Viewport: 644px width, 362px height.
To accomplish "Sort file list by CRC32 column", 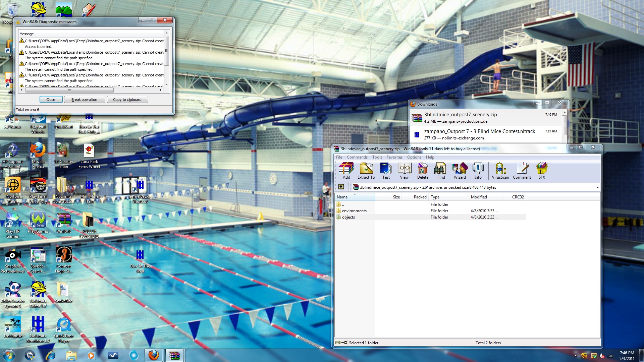I will click(x=514, y=197).
